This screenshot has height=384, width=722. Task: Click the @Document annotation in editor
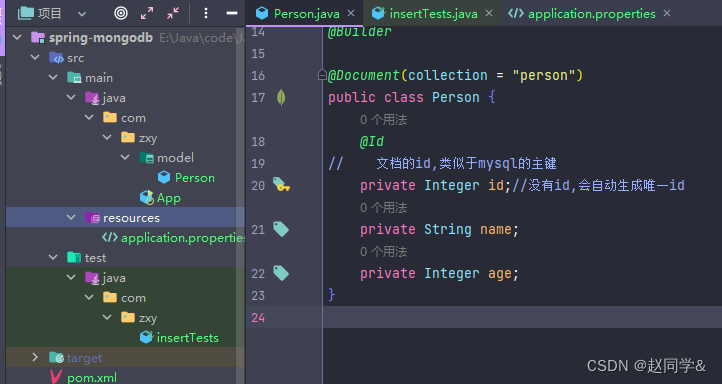point(364,76)
